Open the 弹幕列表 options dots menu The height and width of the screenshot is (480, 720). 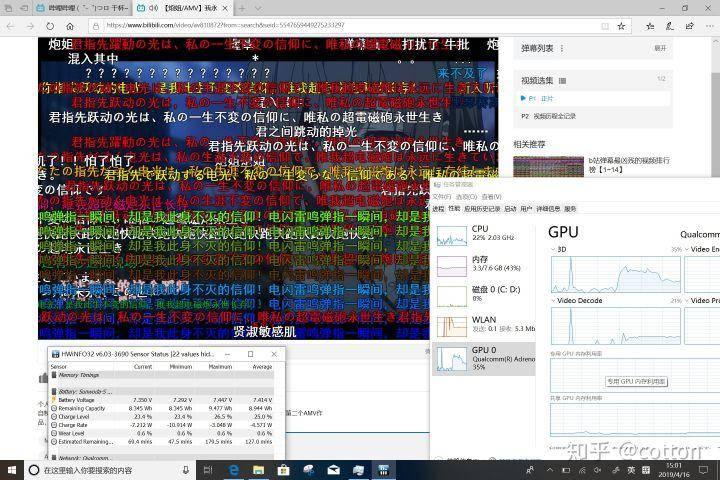point(562,48)
